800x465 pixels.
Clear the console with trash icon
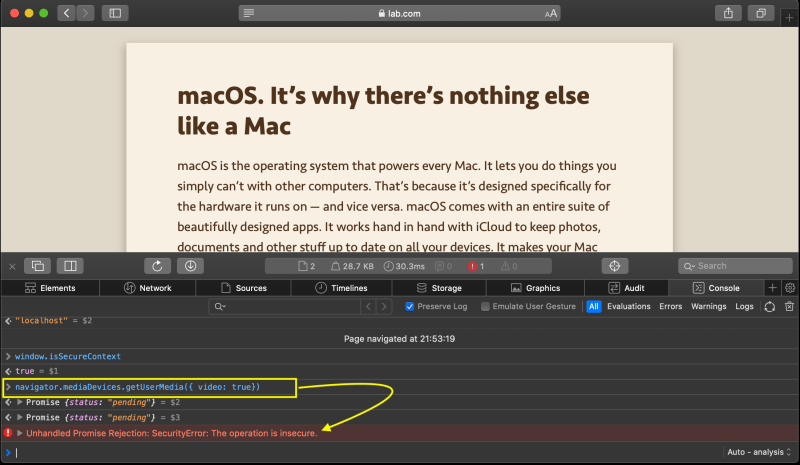pyautogui.click(x=789, y=306)
